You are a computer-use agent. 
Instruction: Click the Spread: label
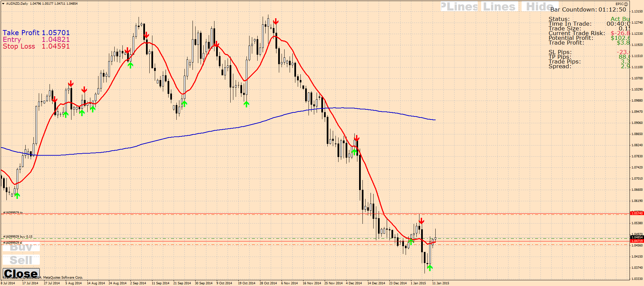[x=560, y=66]
